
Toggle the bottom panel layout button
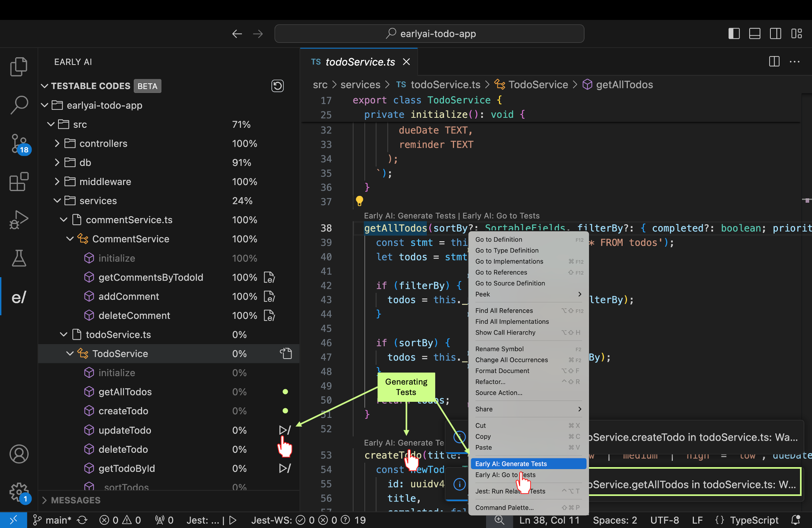pos(754,34)
